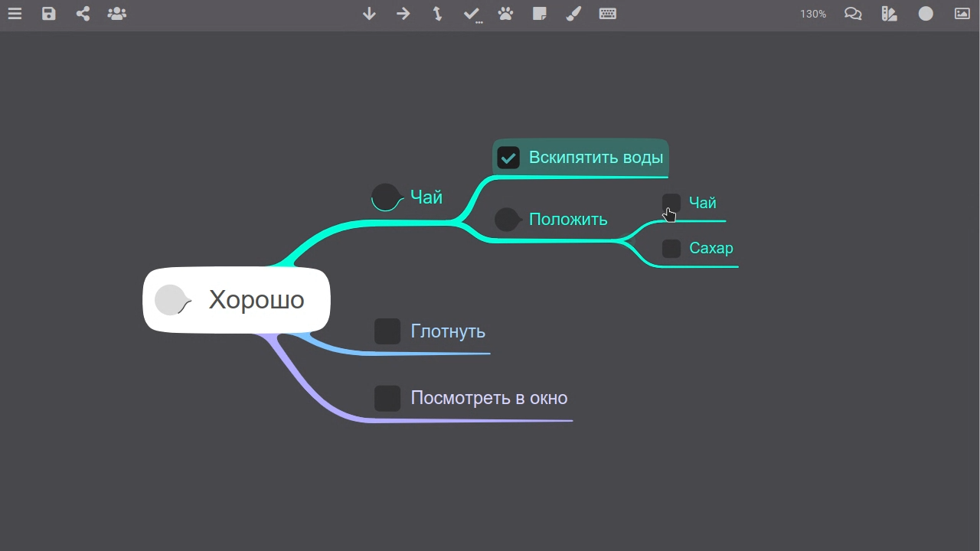The image size is (980, 551).
Task: Add a child node with the down-arrow icon
Action: click(x=369, y=13)
